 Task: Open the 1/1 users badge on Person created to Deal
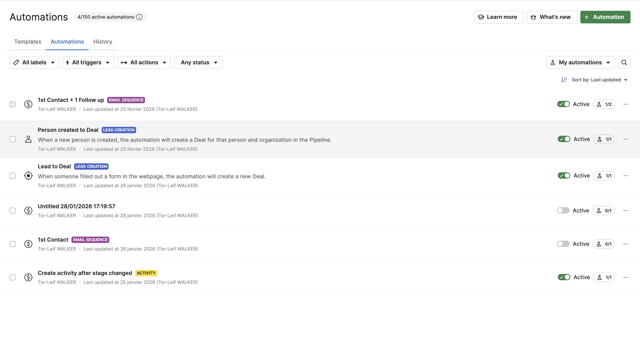[x=604, y=139]
